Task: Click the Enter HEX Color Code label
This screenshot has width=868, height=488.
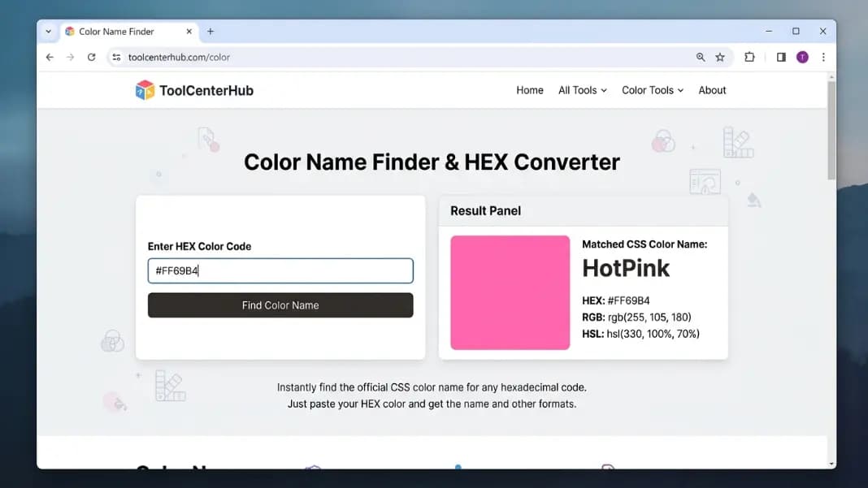Action: click(199, 247)
